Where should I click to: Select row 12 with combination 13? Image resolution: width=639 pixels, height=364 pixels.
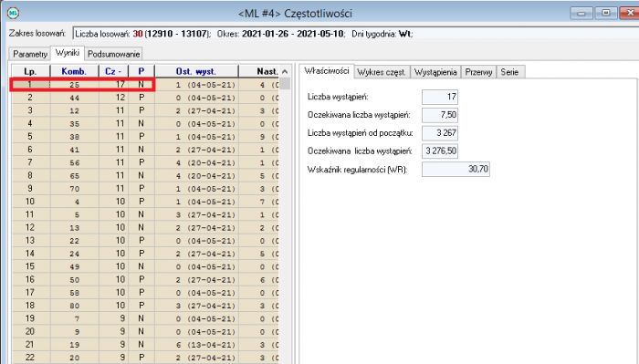[145, 228]
